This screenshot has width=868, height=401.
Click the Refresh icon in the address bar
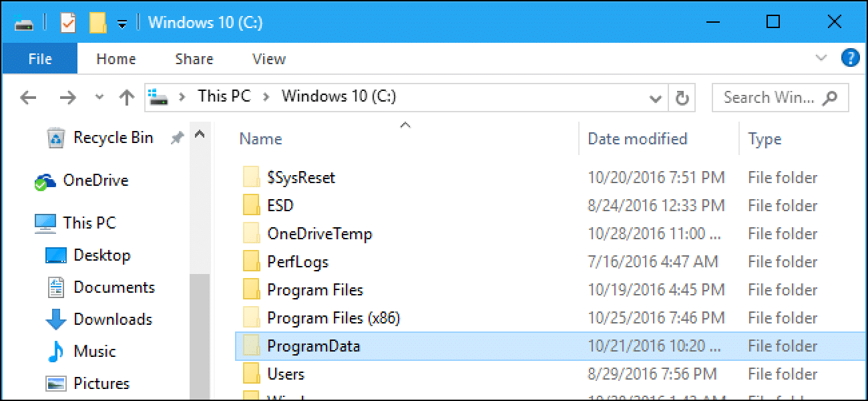pyautogui.click(x=682, y=98)
